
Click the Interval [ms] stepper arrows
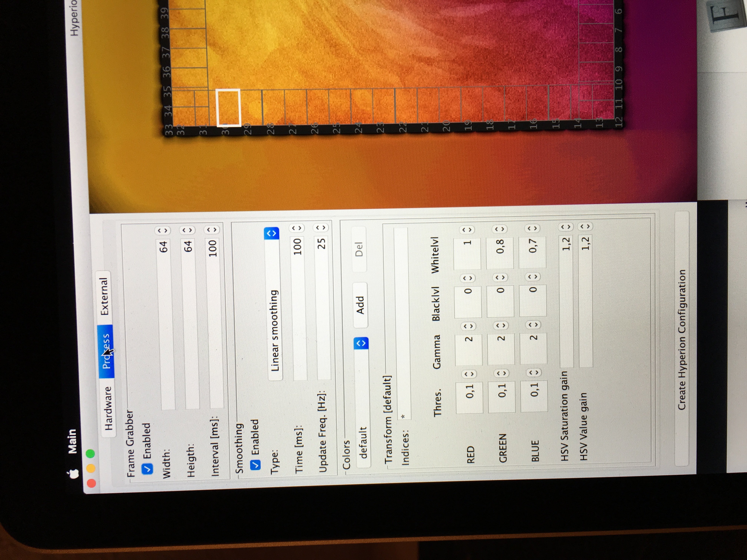[212, 230]
